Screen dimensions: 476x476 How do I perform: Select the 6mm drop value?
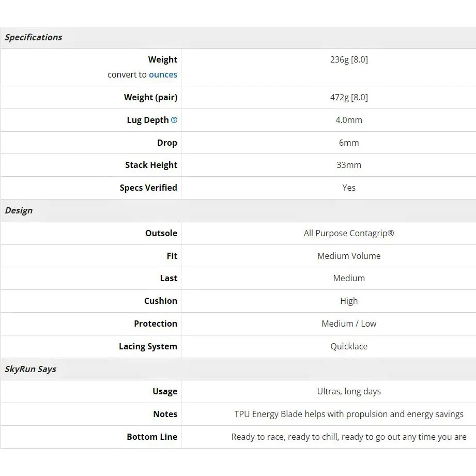point(349,143)
